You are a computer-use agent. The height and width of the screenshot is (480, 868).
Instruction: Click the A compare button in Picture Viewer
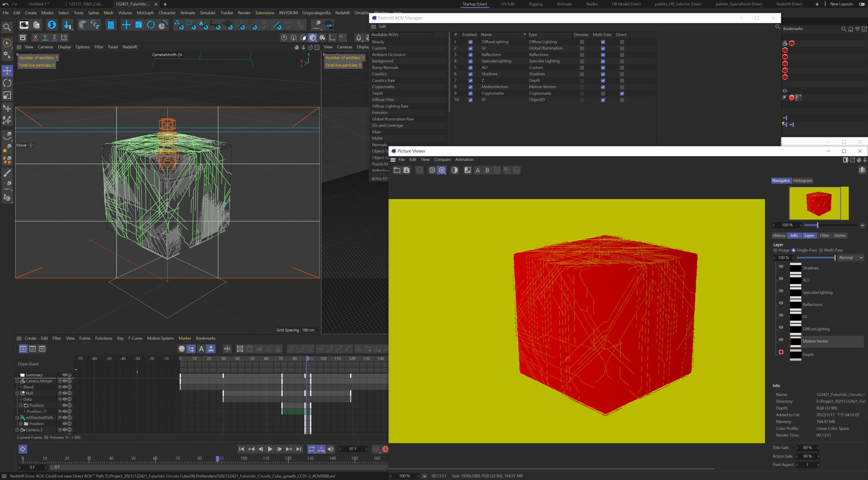pyautogui.click(x=477, y=170)
